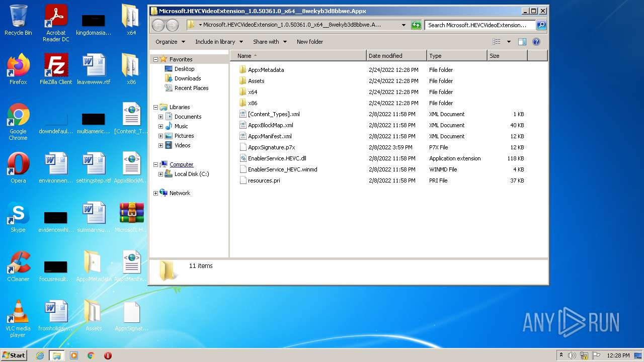Open Explorer help question mark icon

536,42
